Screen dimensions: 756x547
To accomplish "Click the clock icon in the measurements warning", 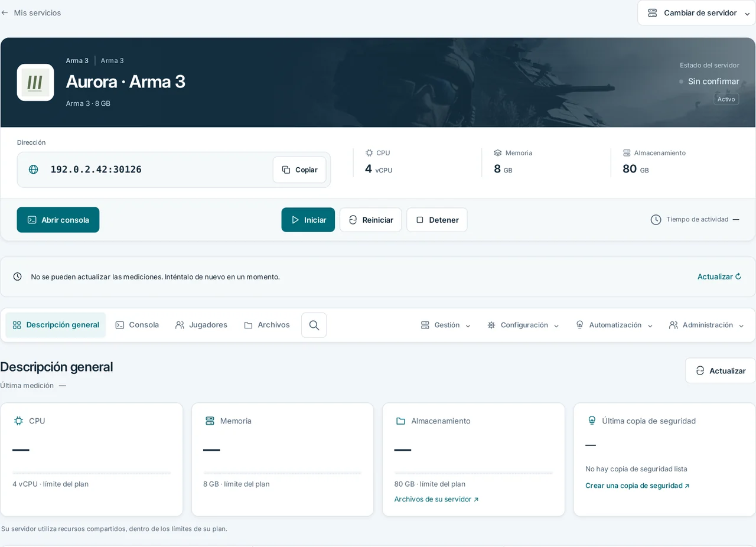I will pyautogui.click(x=17, y=276).
